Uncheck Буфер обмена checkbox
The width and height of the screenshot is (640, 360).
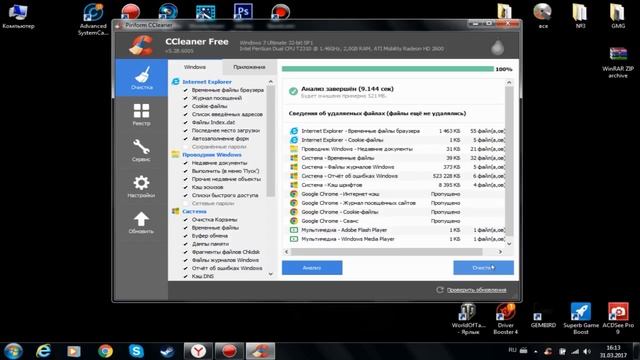[x=186, y=236]
